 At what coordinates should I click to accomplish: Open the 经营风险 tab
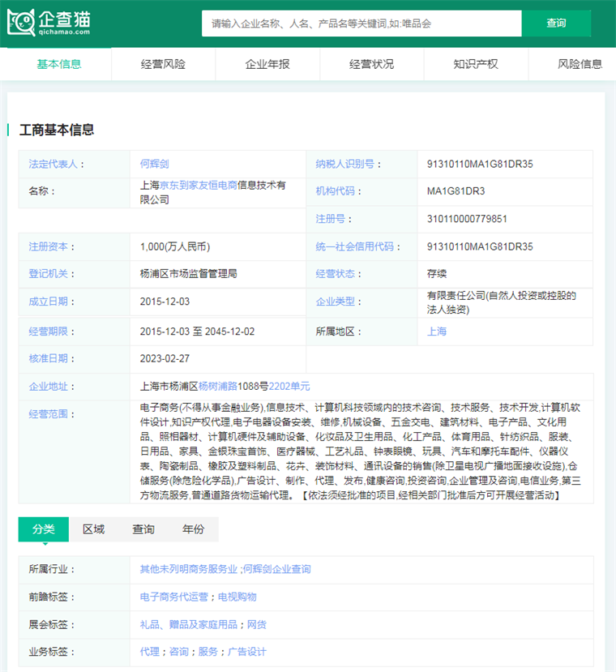point(164,64)
